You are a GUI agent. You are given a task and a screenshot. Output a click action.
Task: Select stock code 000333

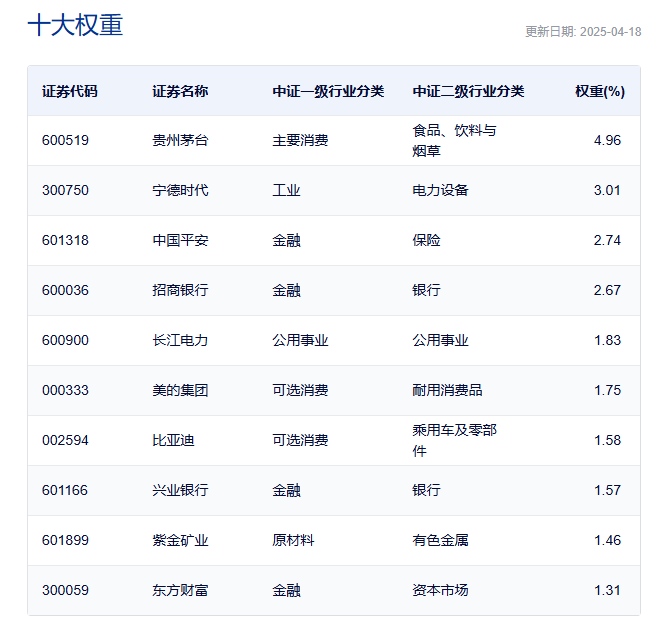coord(65,390)
